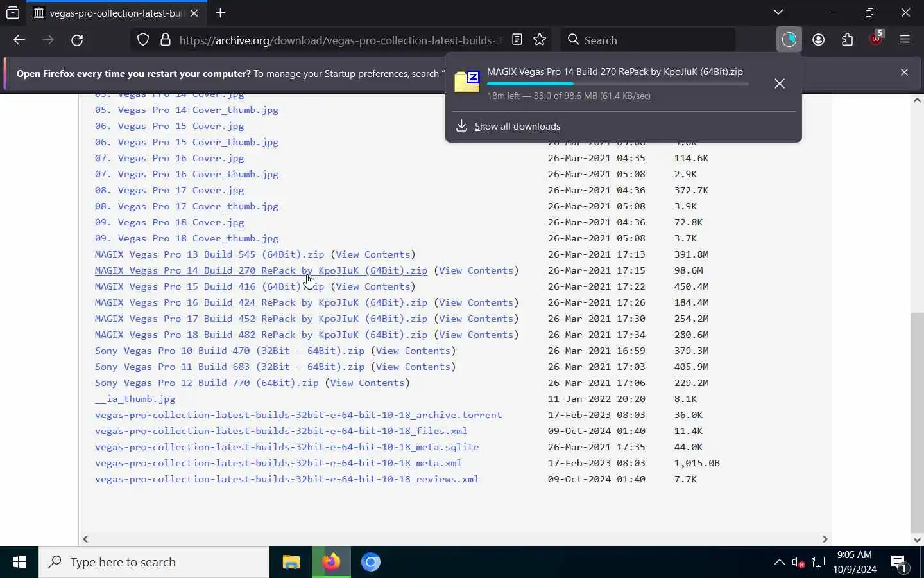This screenshot has height=578, width=924.
Task: Open 08. Vegas Pro 17 Cover.jpg link
Action: [169, 190]
